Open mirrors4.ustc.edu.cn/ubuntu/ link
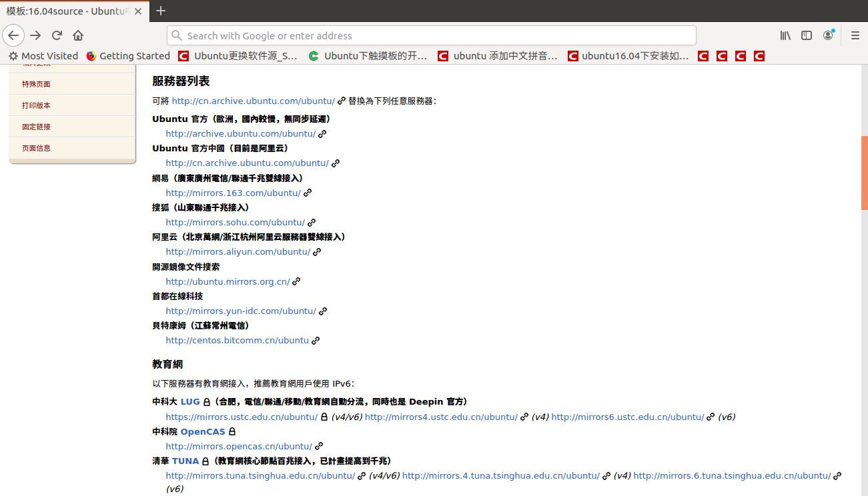868x496 pixels. 441,417
